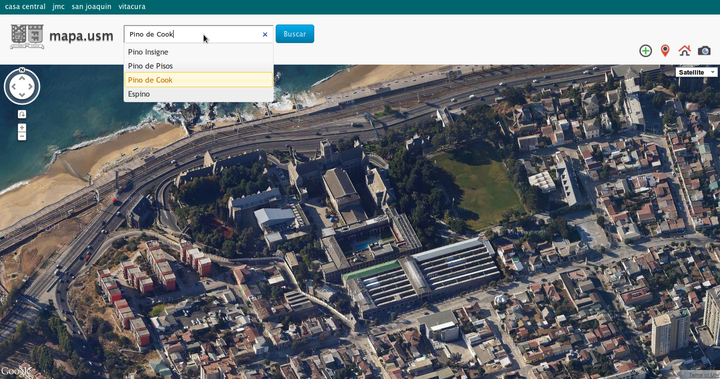Pan map left with compass arrow
Screen dimensions: 720x379
tap(13, 86)
